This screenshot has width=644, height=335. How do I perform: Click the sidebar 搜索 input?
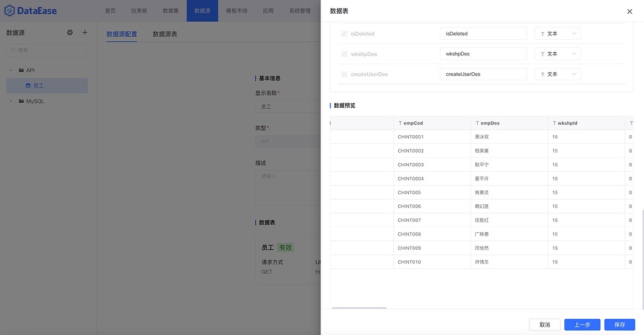47,50
